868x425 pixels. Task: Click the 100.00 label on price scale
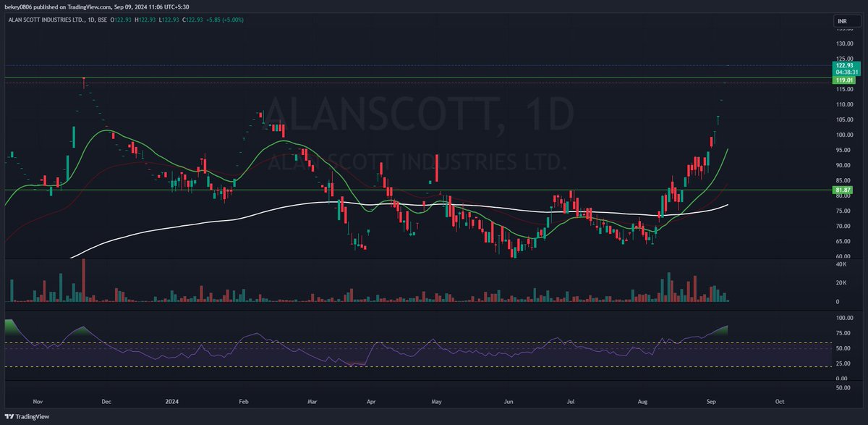tap(843, 135)
